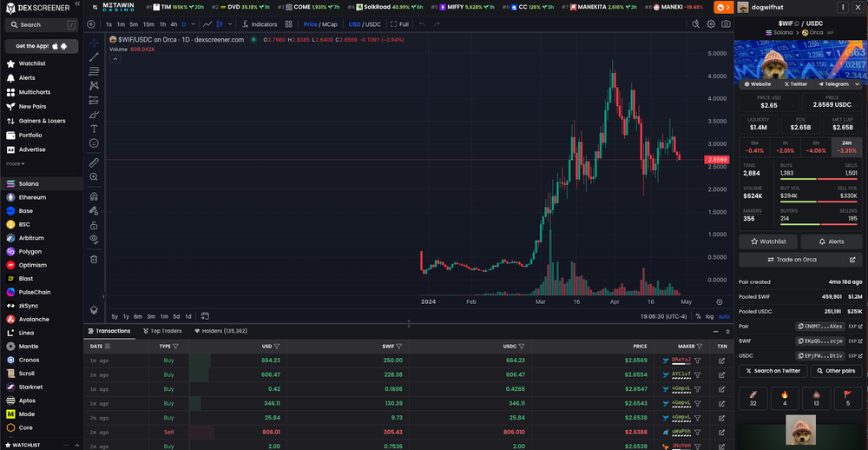Toggle Full screen chart mode
The image size is (868, 450).
(x=399, y=24)
